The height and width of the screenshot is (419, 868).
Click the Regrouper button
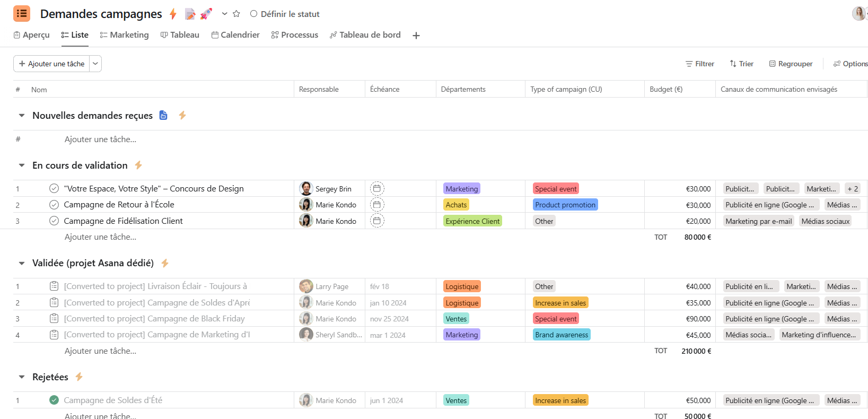click(x=791, y=64)
